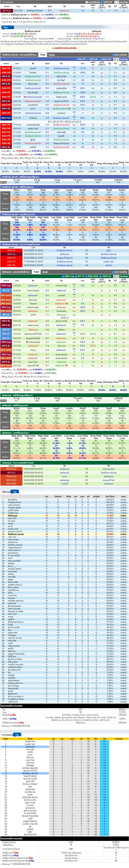Click ENG FAC badge in Forest results
The image size is (129, 868).
pos(6,118)
